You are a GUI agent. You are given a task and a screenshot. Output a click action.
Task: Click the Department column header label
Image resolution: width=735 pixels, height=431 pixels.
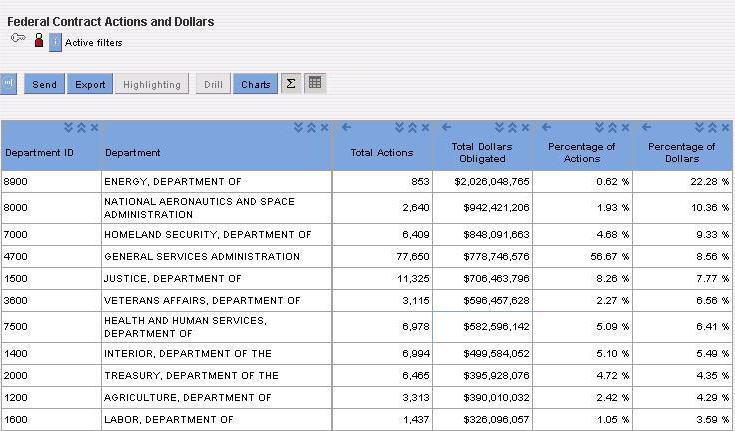[133, 153]
